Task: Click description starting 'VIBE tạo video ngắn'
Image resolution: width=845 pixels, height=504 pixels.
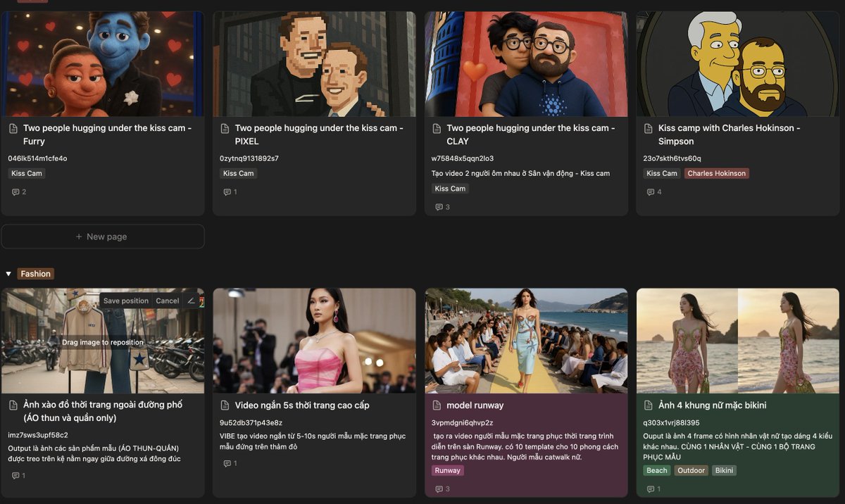Action: [x=313, y=441]
